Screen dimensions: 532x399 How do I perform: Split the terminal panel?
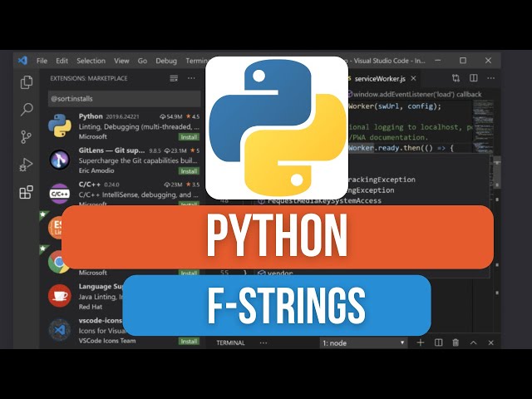coord(438,342)
